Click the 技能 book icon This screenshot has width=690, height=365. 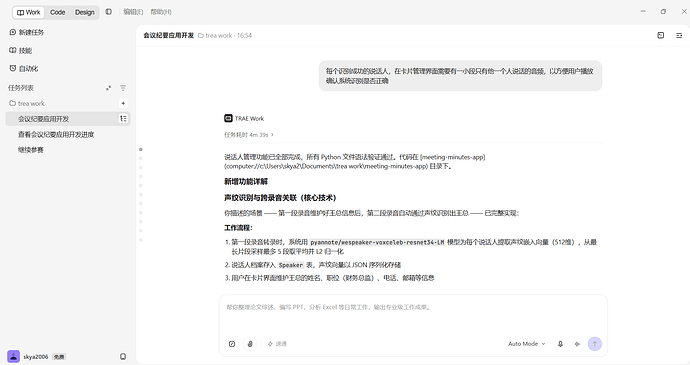click(13, 50)
